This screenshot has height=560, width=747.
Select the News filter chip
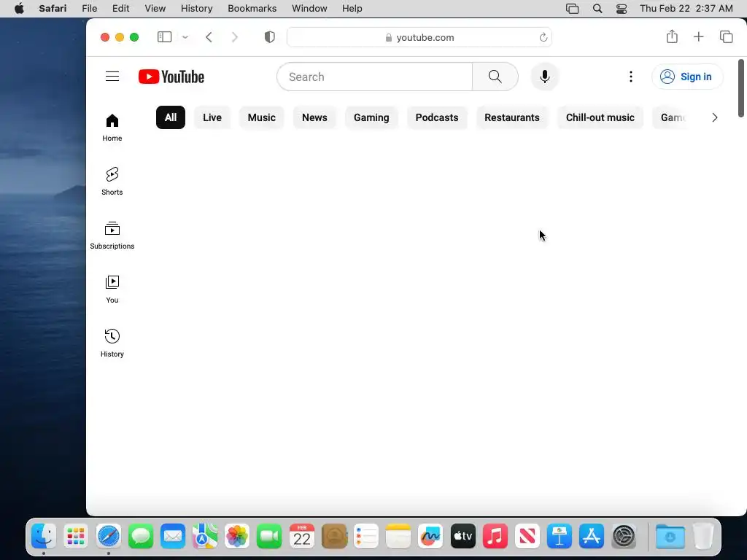(314, 117)
